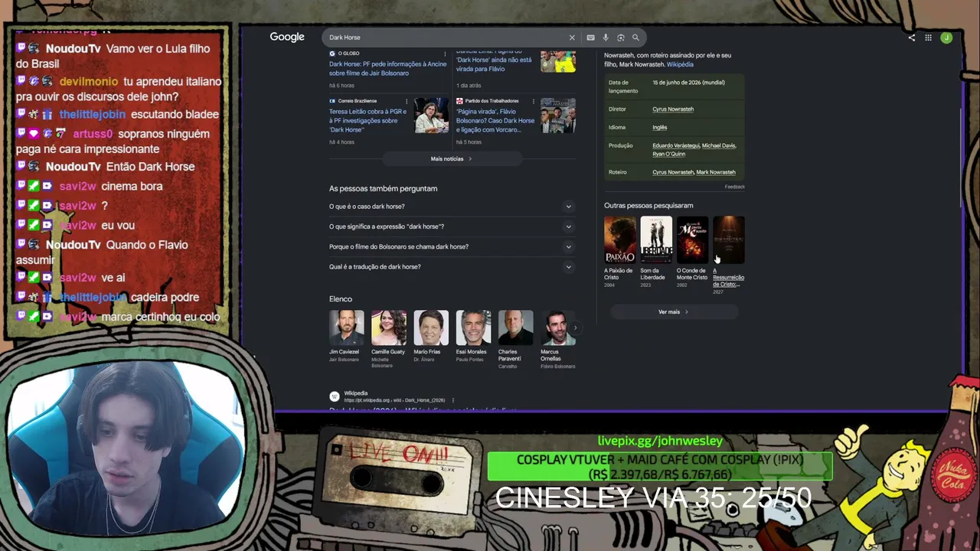Open Ryan O'Quinn producer link

669,154
